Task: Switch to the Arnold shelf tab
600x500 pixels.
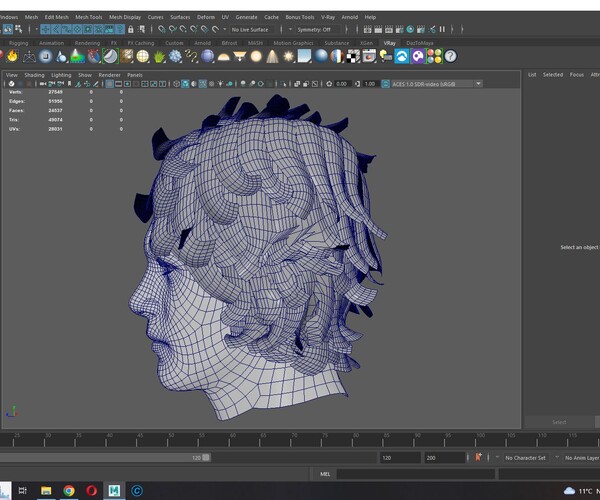Action: click(x=202, y=43)
